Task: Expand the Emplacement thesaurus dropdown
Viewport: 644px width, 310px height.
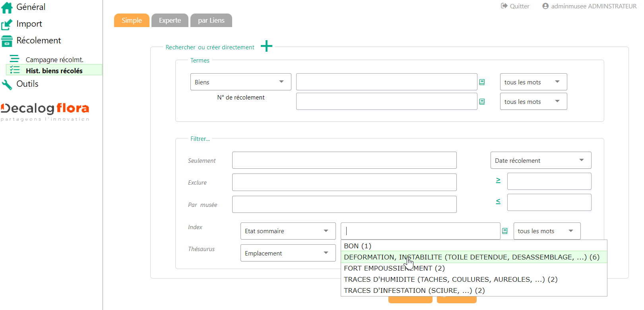Action: pyautogui.click(x=288, y=253)
